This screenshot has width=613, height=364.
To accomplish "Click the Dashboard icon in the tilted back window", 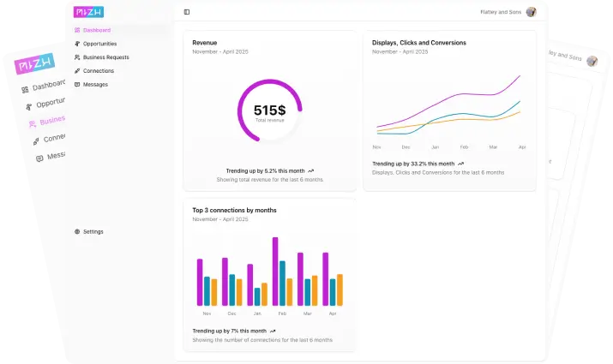I will pyautogui.click(x=25, y=90).
